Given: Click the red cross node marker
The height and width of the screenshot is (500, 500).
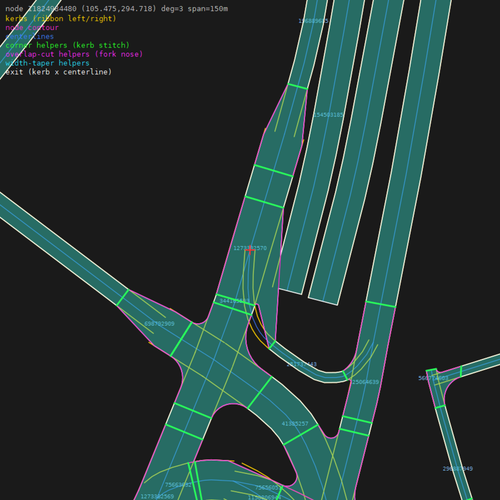Looking at the screenshot, I should 250,250.
